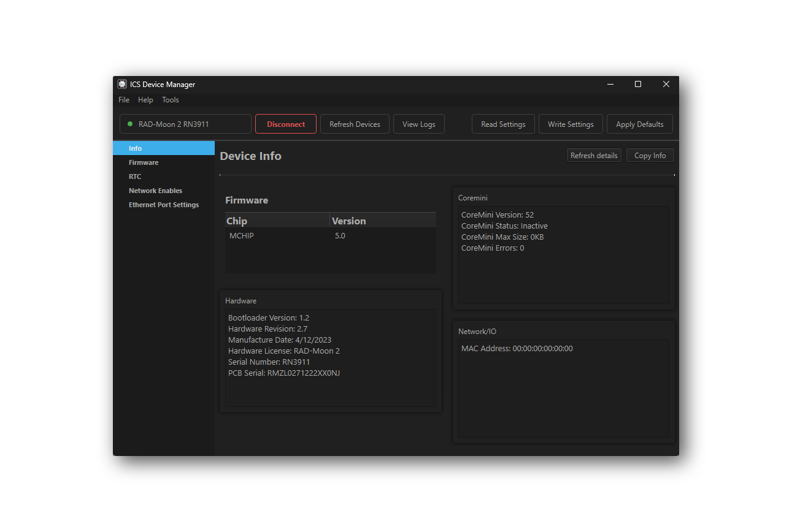Click CoreMini Errors: 0 line
Viewport: 792px width, 532px height.
click(493, 248)
